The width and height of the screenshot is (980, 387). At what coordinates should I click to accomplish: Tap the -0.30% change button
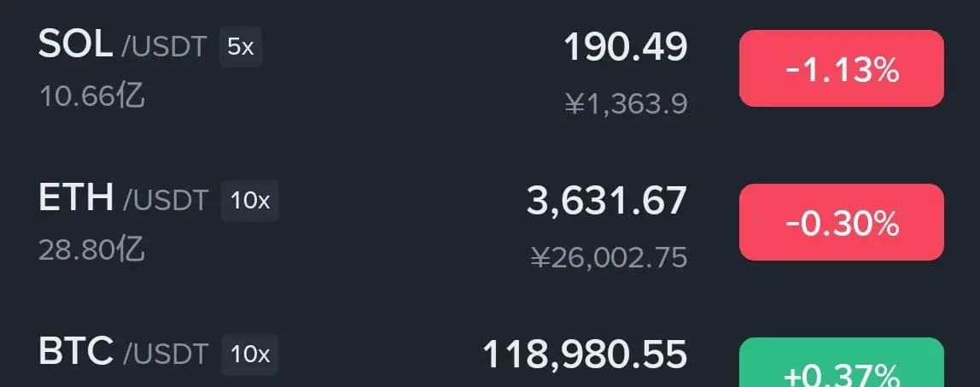pyautogui.click(x=841, y=222)
